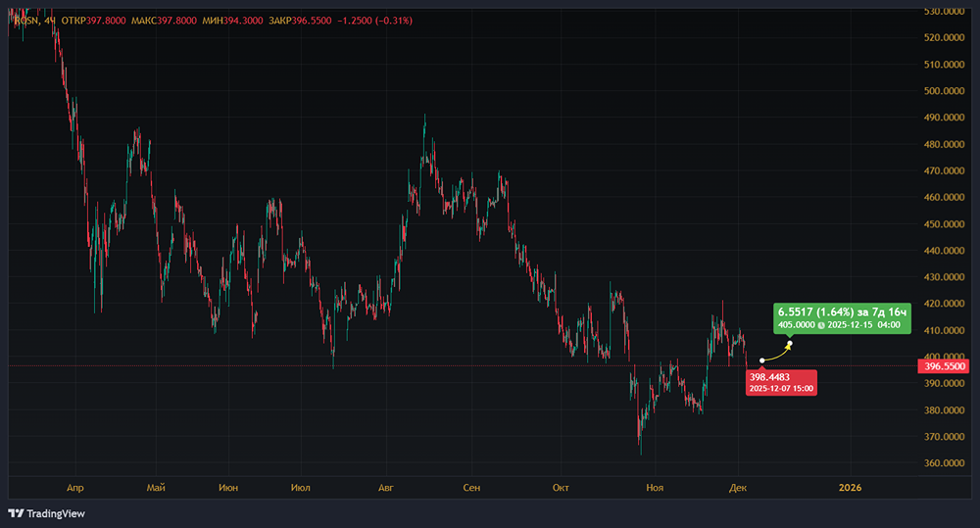Click 360.0000 on the price scale
Image resolution: width=980 pixels, height=528 pixels.
(944, 463)
